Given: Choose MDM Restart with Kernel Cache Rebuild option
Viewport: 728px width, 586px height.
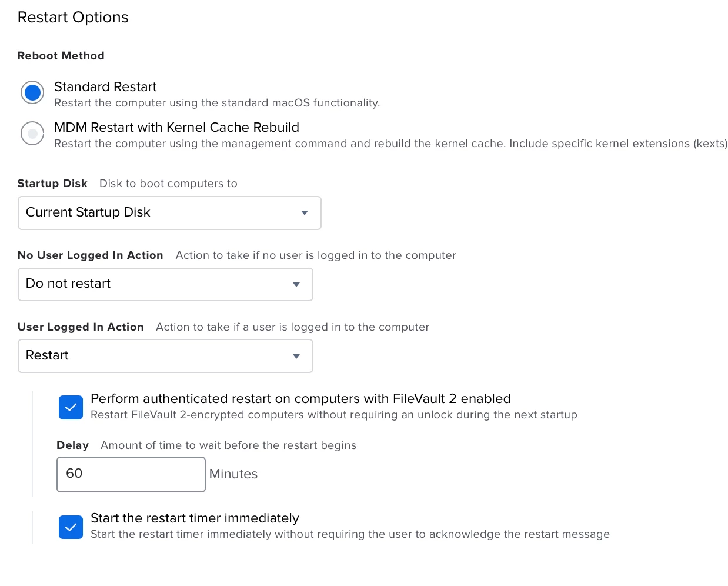Looking at the screenshot, I should click(32, 134).
